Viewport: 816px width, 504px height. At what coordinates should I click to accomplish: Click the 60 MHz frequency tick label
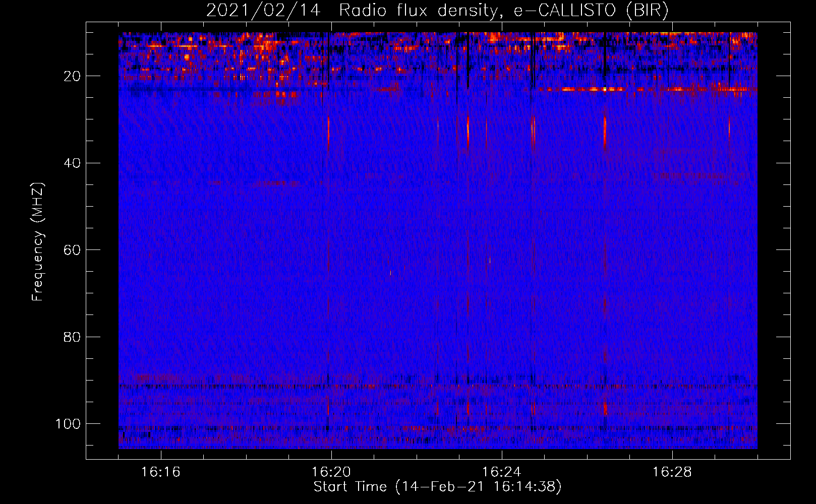click(x=72, y=250)
